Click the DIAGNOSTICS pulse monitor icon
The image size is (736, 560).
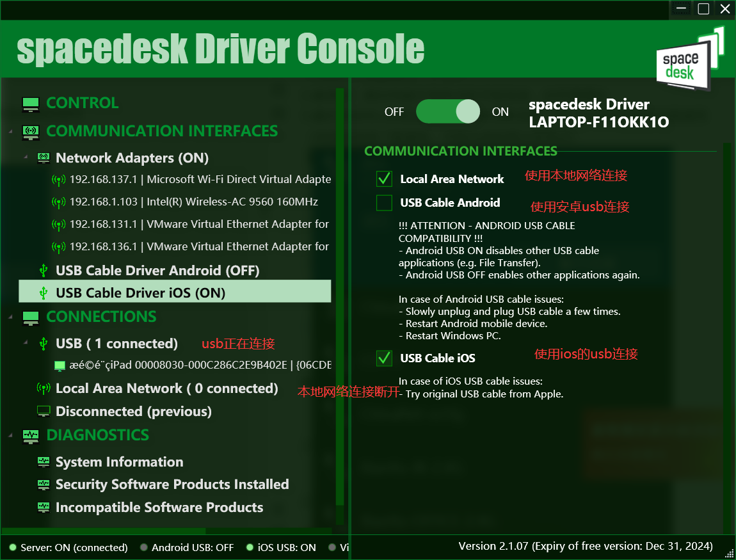pyautogui.click(x=31, y=436)
